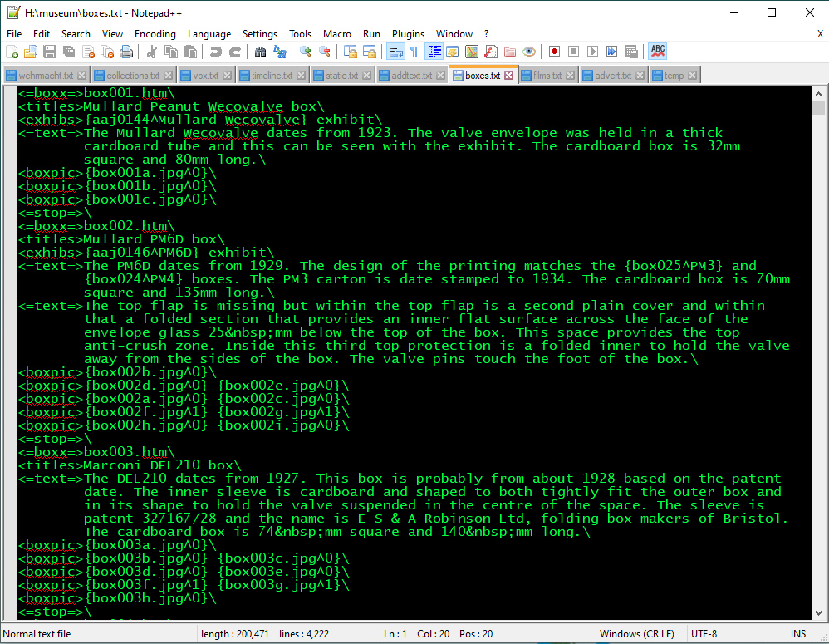This screenshot has width=829, height=644.
Task: Open the View menu
Action: 112,34
